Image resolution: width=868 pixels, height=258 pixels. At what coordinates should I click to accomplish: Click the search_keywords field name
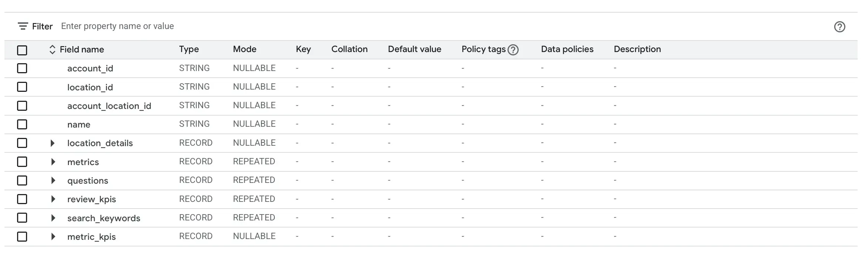pyautogui.click(x=104, y=218)
